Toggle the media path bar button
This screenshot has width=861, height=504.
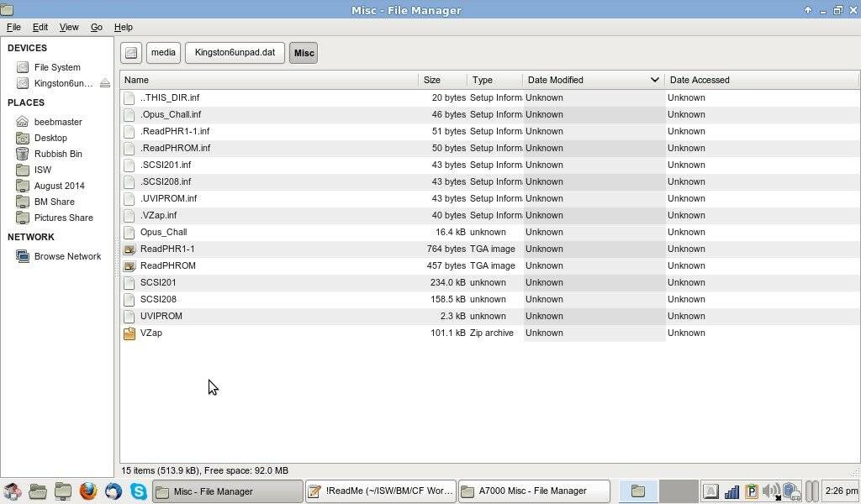(x=163, y=53)
